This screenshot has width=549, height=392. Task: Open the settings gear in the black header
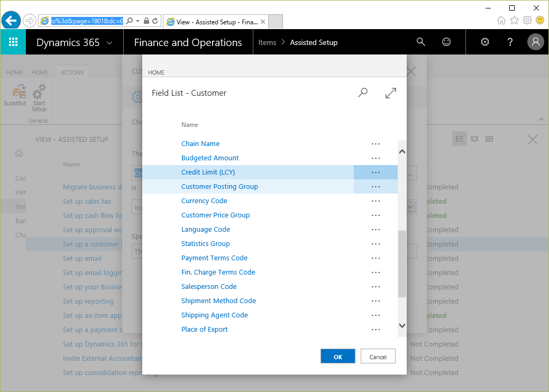coord(484,42)
